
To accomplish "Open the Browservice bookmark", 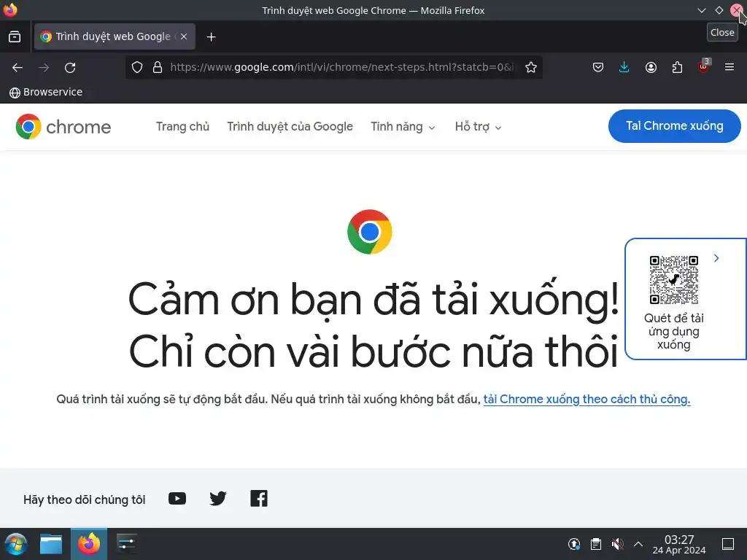I will click(x=46, y=92).
